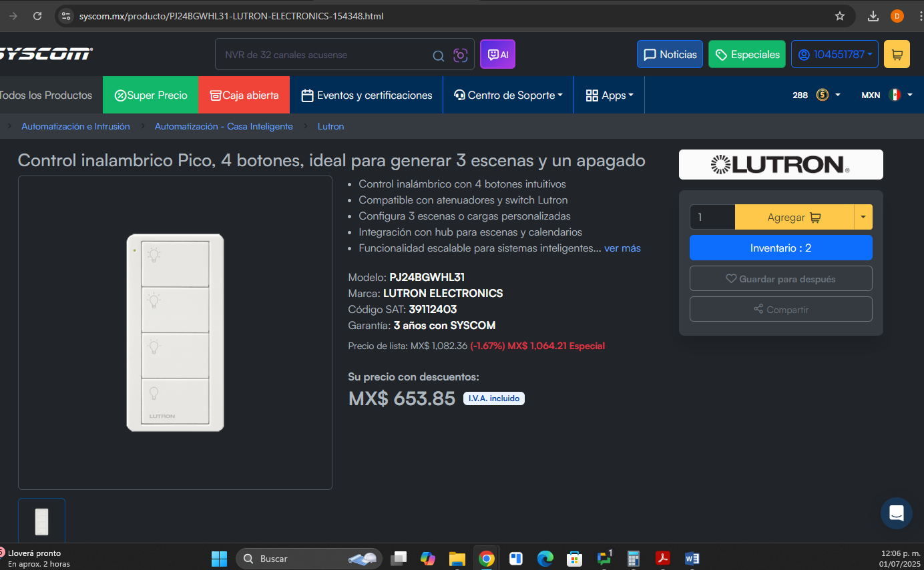Click the search magnifier icon

[439, 55]
